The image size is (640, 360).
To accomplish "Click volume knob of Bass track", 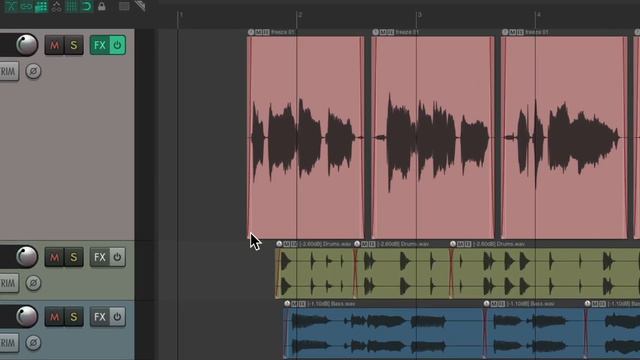I will [27, 316].
